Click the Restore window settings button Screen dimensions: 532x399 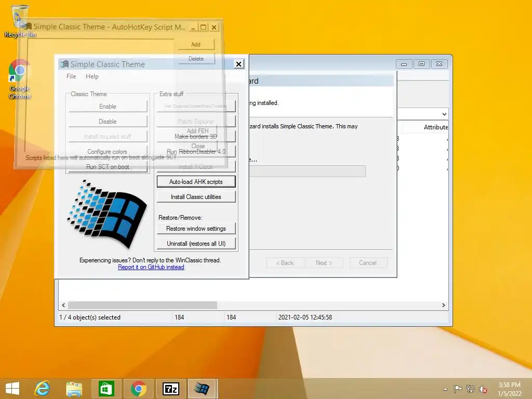[x=196, y=229]
